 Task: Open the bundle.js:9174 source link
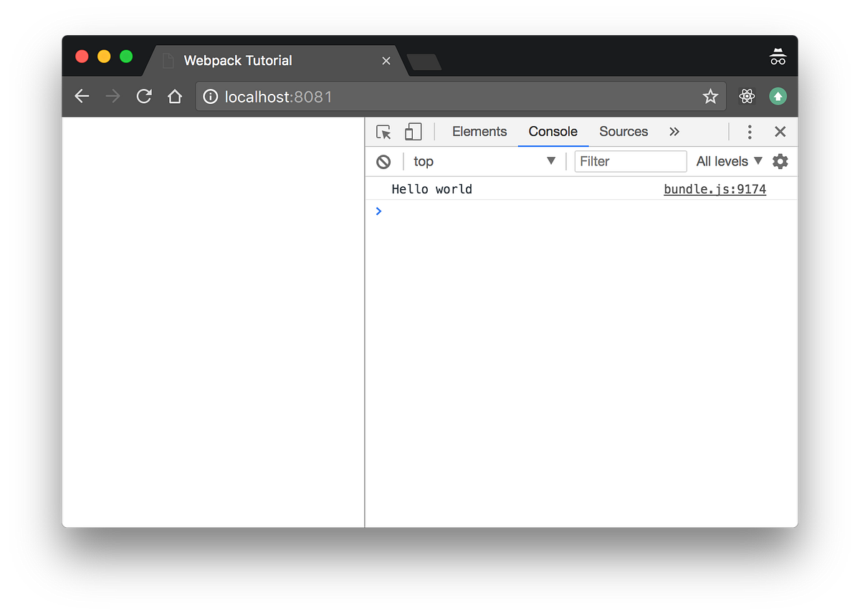point(715,190)
